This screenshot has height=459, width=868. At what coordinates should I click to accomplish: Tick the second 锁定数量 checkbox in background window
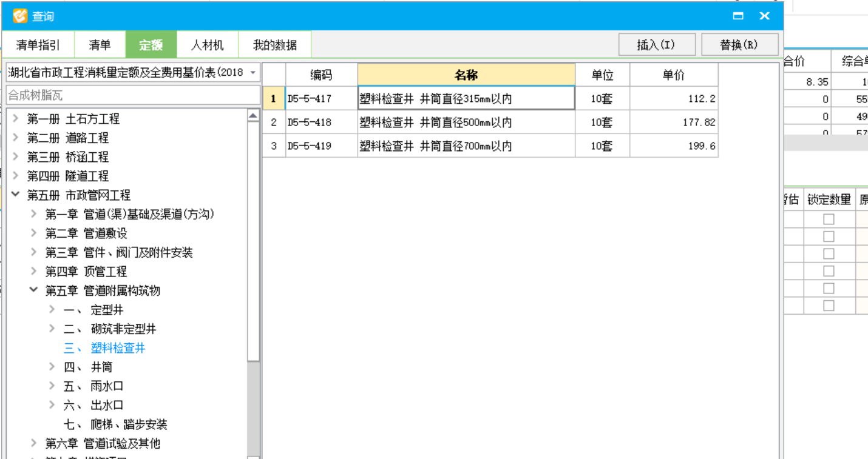[x=829, y=236]
